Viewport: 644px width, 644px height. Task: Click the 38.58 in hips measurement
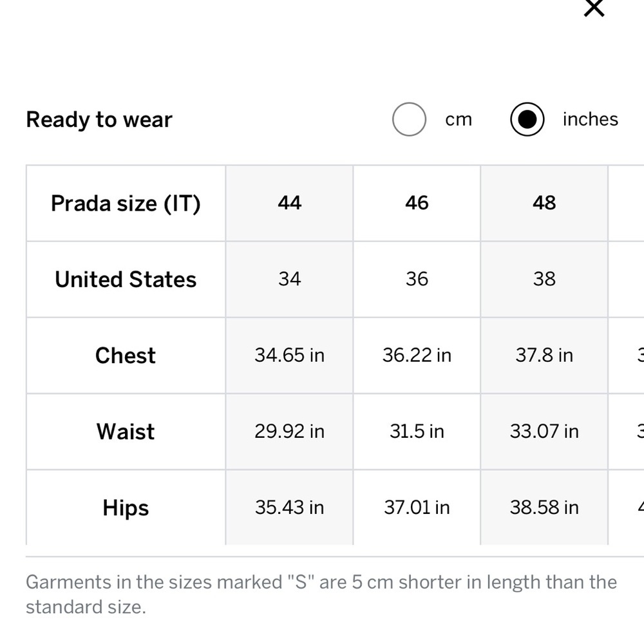click(544, 507)
